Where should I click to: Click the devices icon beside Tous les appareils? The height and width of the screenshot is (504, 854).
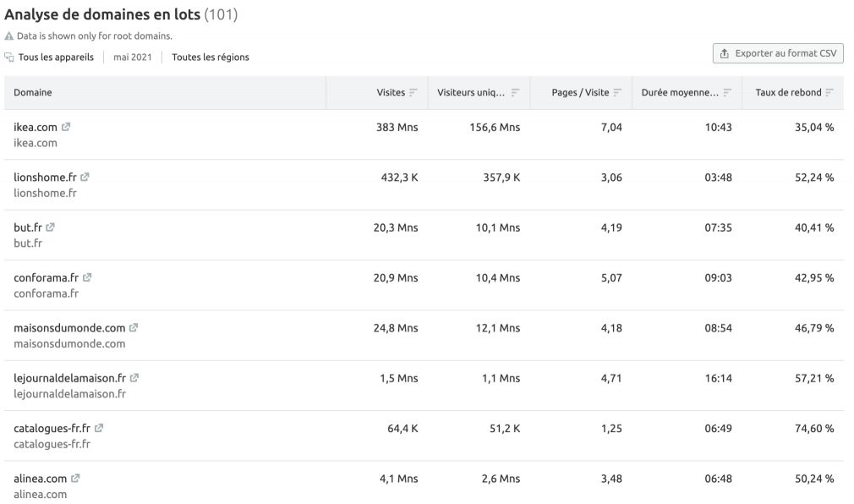pyautogui.click(x=9, y=58)
